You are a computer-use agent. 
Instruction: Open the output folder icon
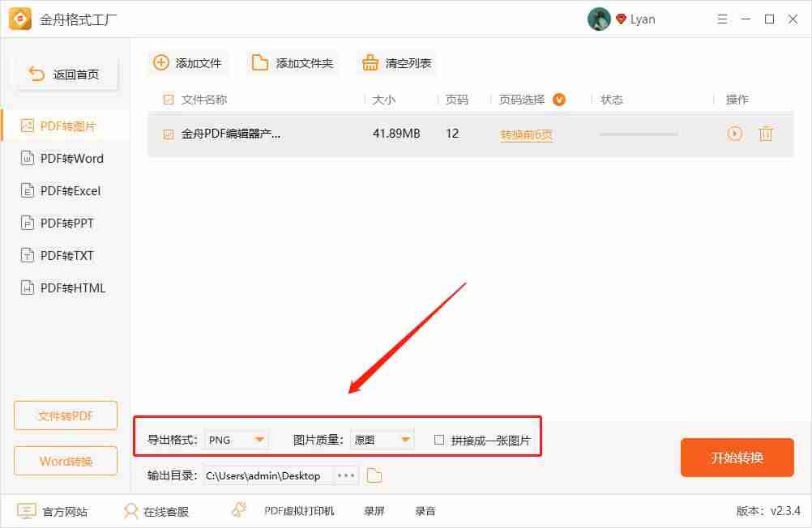pyautogui.click(x=374, y=475)
